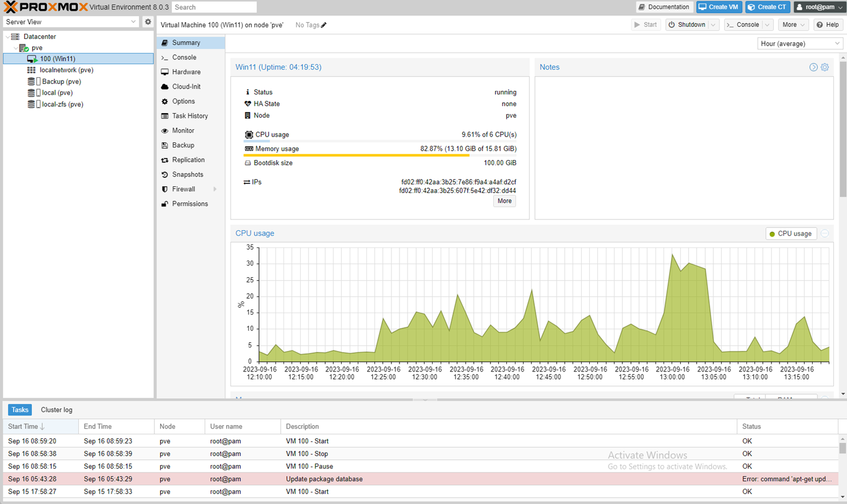This screenshot has width=847, height=504.
Task: Switch to the Cluster log tab
Action: click(57, 410)
